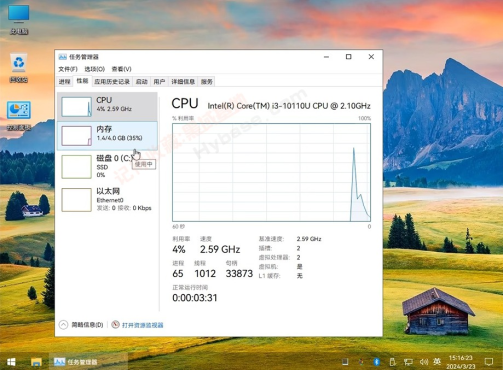Image resolution: width=503 pixels, height=370 pixels.
Task: Click the Bluetooth tray icon
Action: point(377,362)
